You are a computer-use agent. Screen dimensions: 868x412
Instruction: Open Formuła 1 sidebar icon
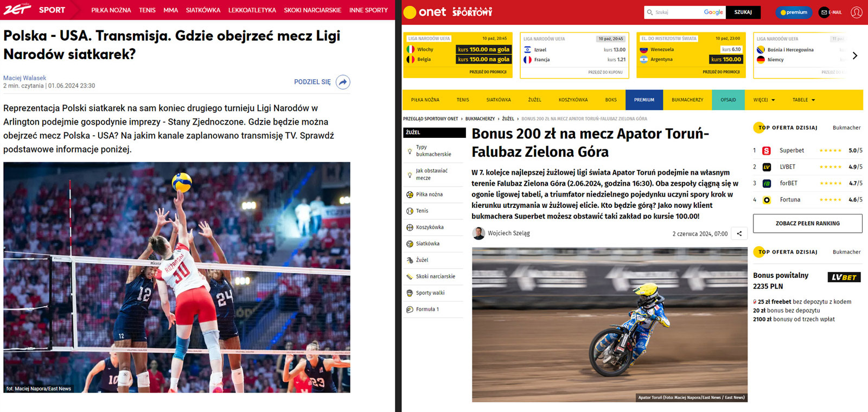[x=410, y=309]
